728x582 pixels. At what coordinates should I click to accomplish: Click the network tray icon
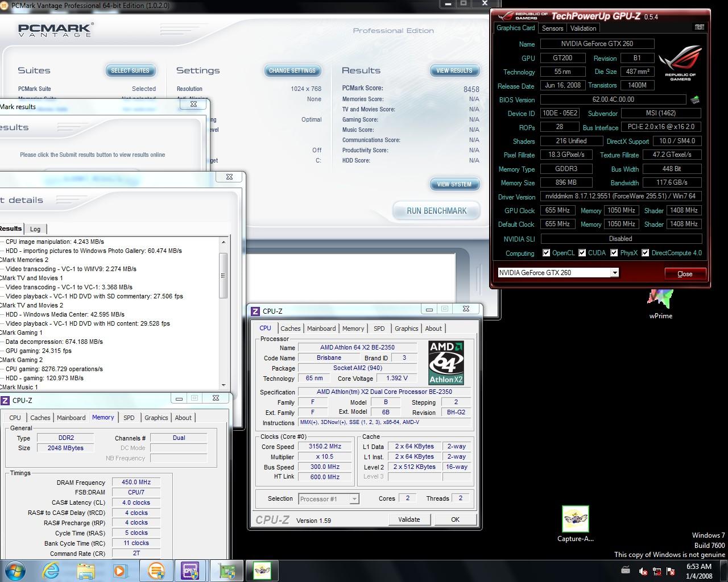click(657, 571)
